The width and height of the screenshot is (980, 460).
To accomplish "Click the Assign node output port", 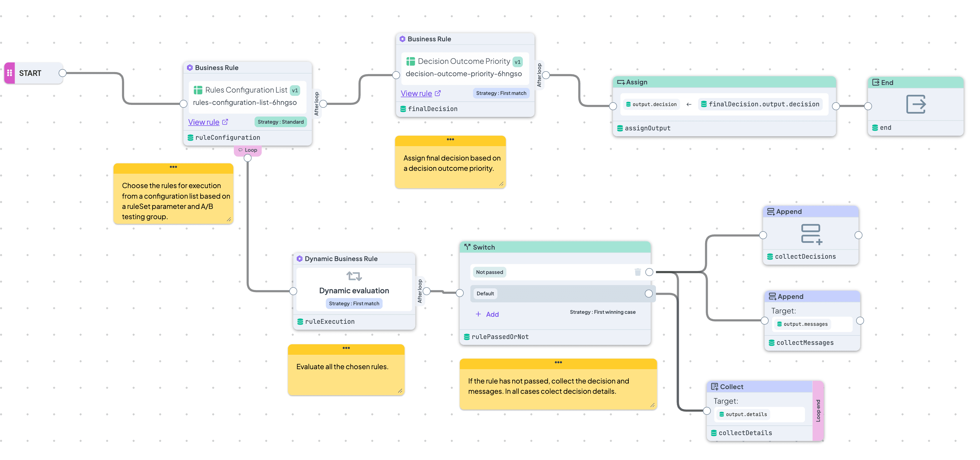I will point(836,106).
